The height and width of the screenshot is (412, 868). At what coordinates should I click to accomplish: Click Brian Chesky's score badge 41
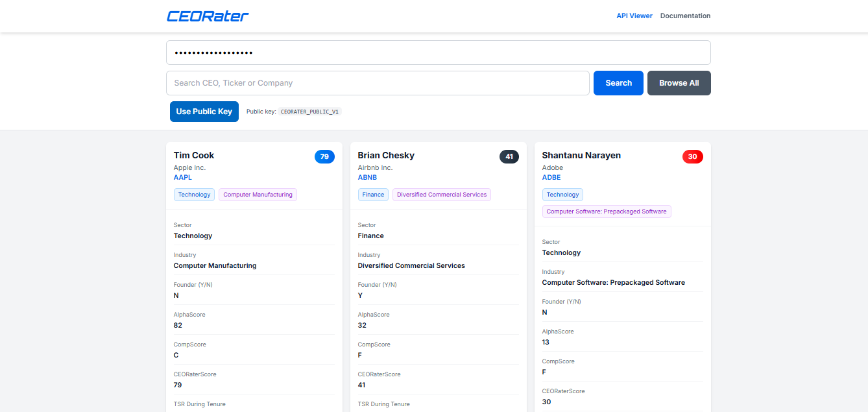509,156
